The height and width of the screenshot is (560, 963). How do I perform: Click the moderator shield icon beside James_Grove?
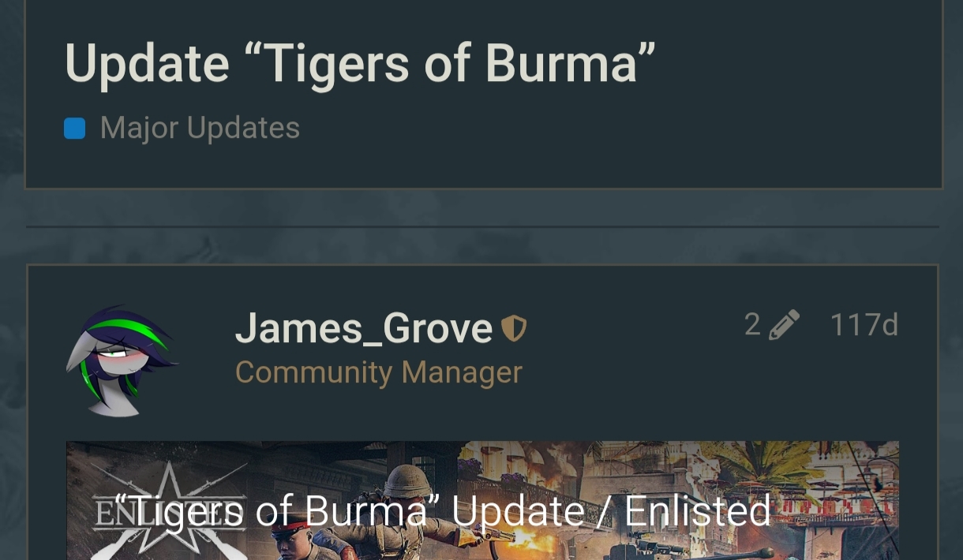tap(514, 328)
